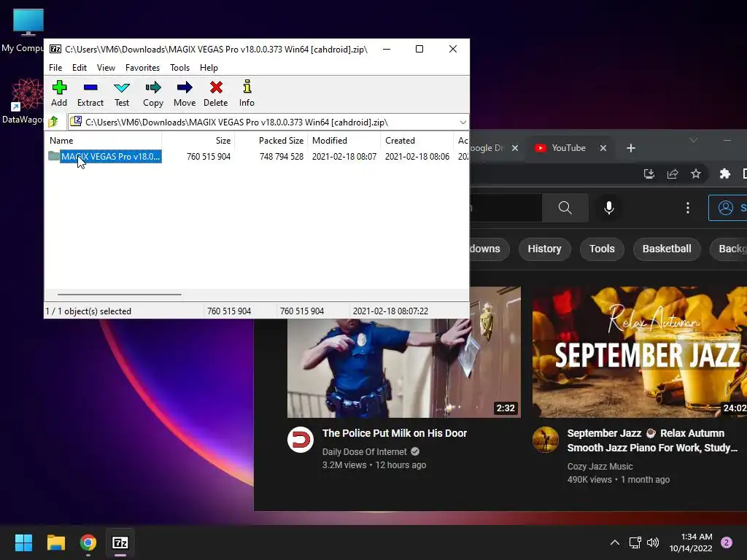Bookmark this page with the star icon
Image resolution: width=747 pixels, height=560 pixels.
pos(696,174)
